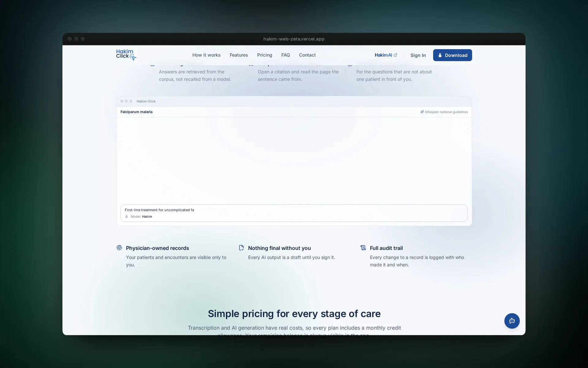Click the scroll icon beside Full audit trail

coord(363,248)
